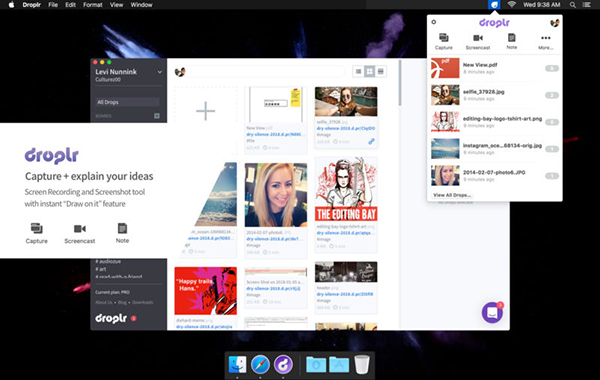Open the profile avatar menu in popup

(554, 23)
